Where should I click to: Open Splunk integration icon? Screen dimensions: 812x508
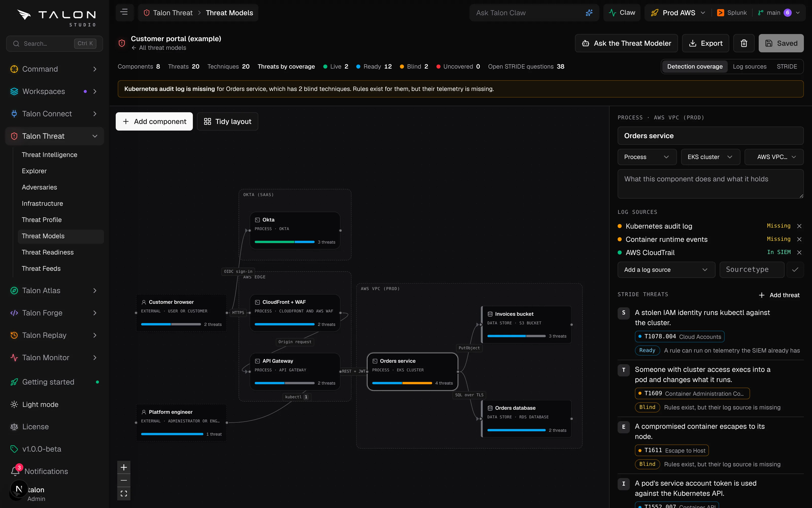point(720,13)
